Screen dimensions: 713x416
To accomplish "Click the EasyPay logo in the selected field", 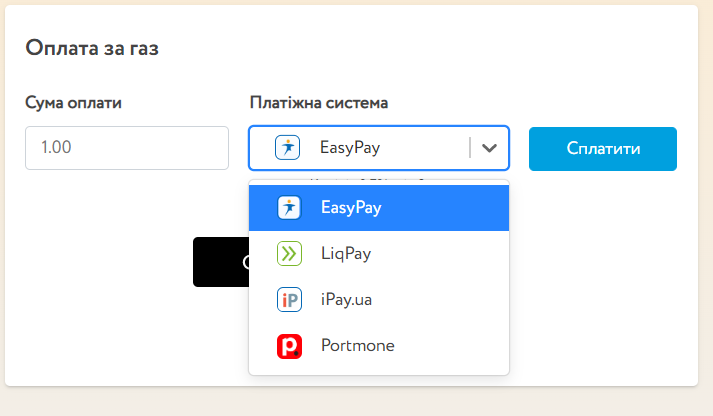I will (x=288, y=148).
